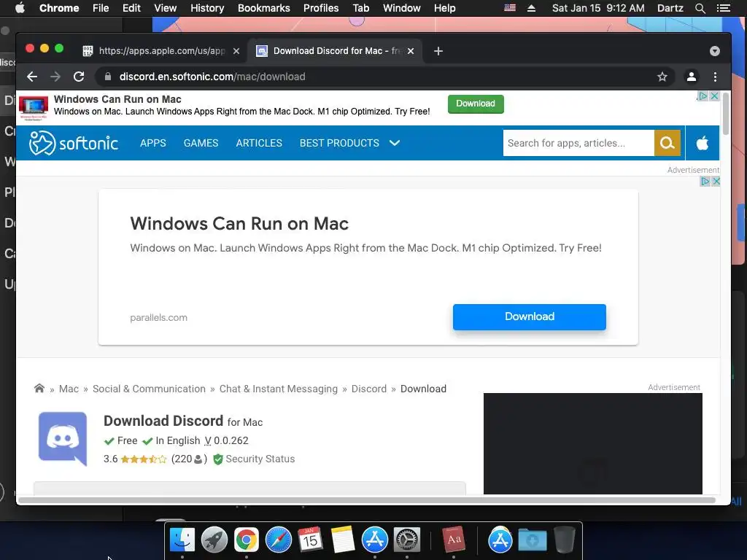
Task: Click the lock icon in address bar
Action: coord(108,77)
